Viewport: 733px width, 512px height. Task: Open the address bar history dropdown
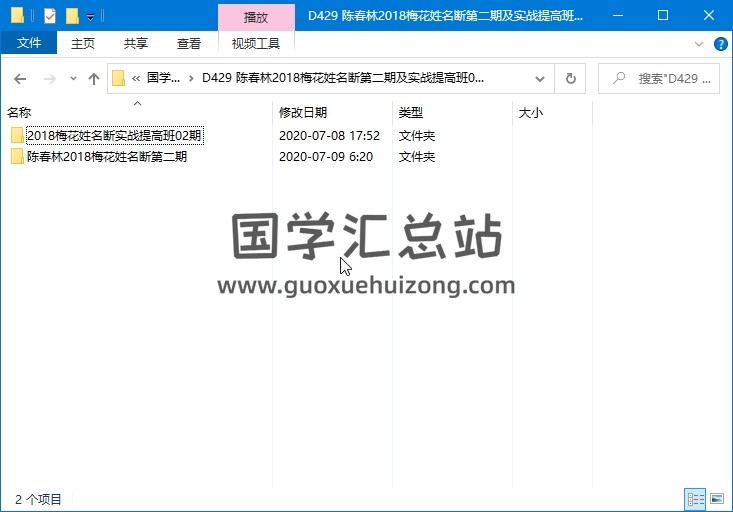tap(540, 79)
